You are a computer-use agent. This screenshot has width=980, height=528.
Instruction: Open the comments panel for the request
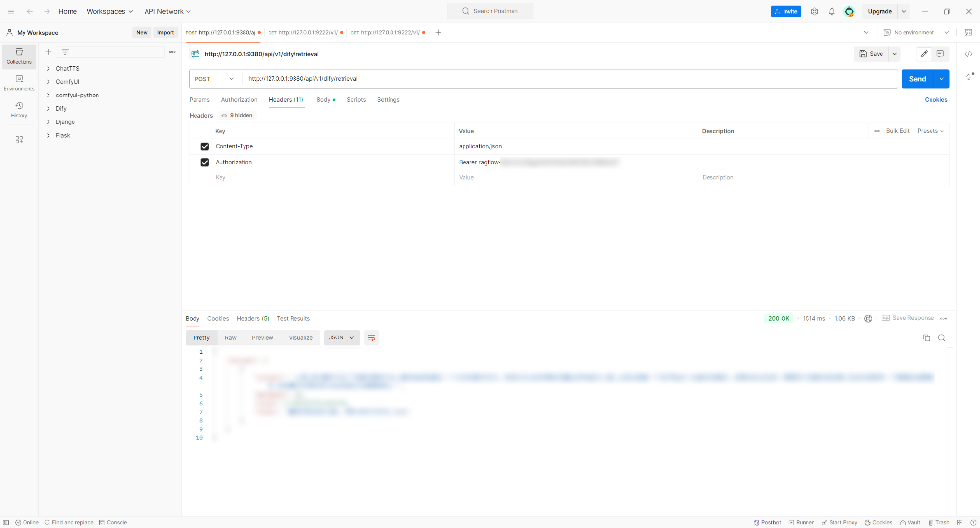940,54
